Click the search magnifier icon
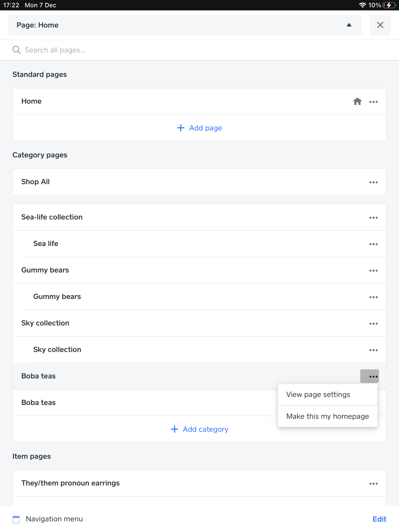Viewport: 399px width, 532px height. coord(17,50)
